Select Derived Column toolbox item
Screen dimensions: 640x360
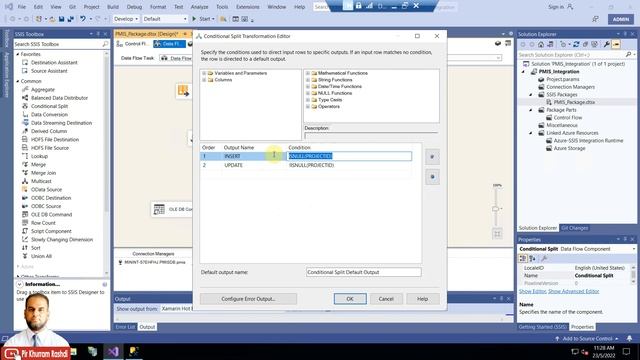pos(49,131)
